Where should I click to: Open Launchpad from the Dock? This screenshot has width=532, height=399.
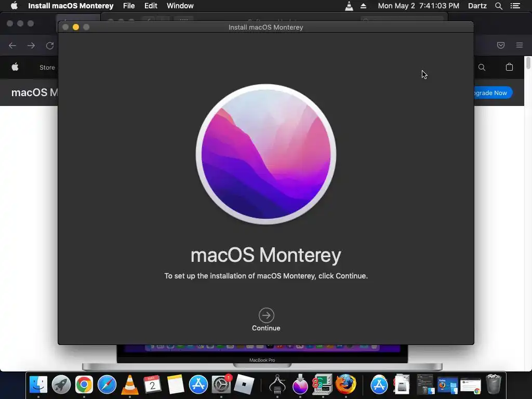pos(61,384)
